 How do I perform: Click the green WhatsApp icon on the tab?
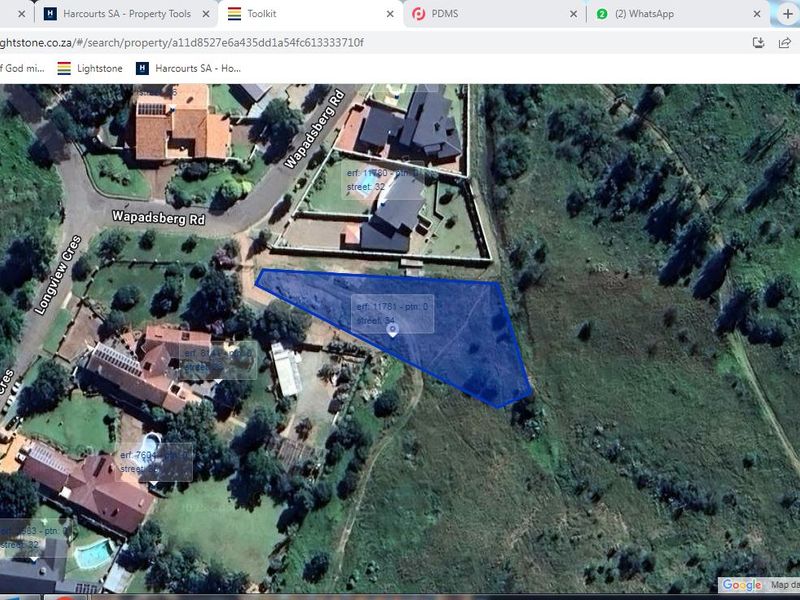tap(601, 15)
